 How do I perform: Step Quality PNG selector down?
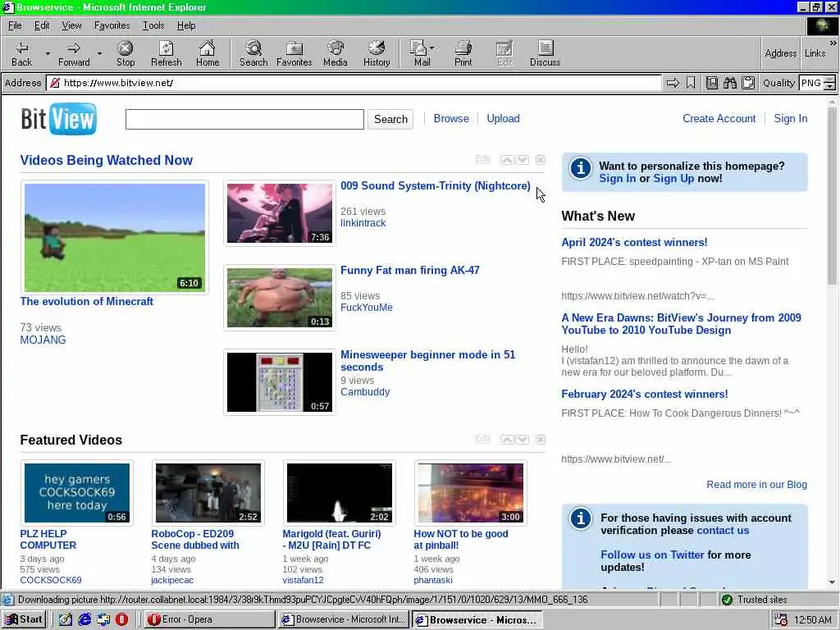coord(830,86)
